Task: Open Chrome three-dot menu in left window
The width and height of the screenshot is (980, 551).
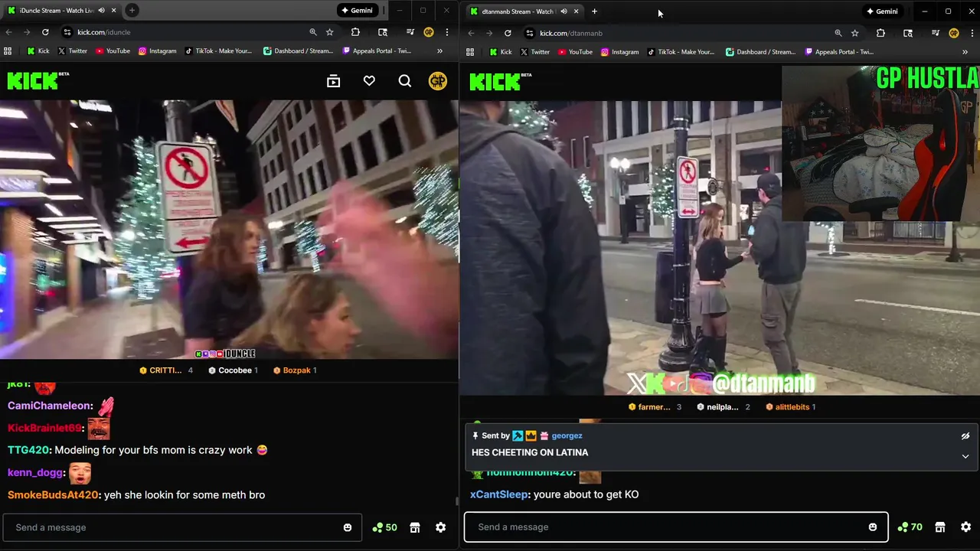Action: coord(446,32)
